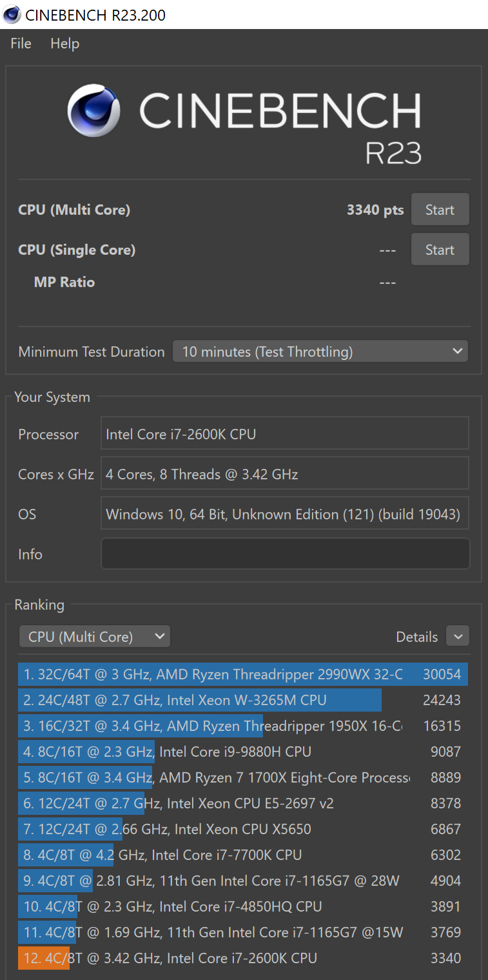
Task: Click the Cores x GHz field
Action: click(x=285, y=474)
